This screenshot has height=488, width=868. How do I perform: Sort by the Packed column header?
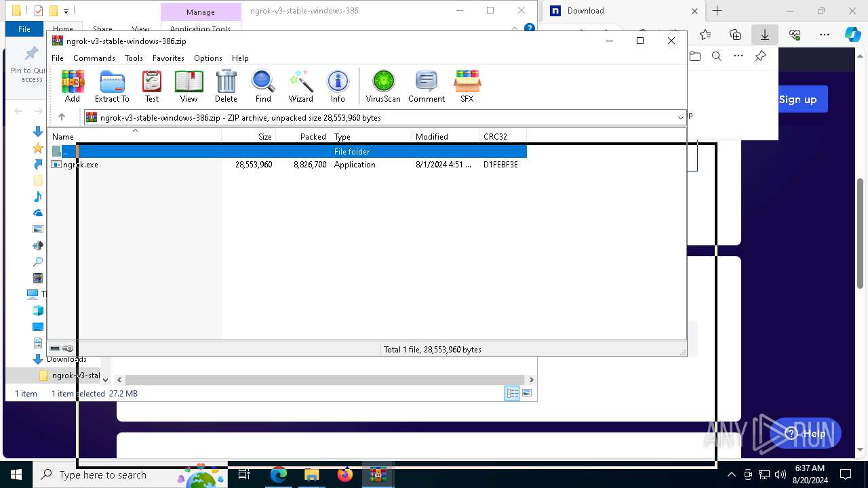(x=303, y=136)
